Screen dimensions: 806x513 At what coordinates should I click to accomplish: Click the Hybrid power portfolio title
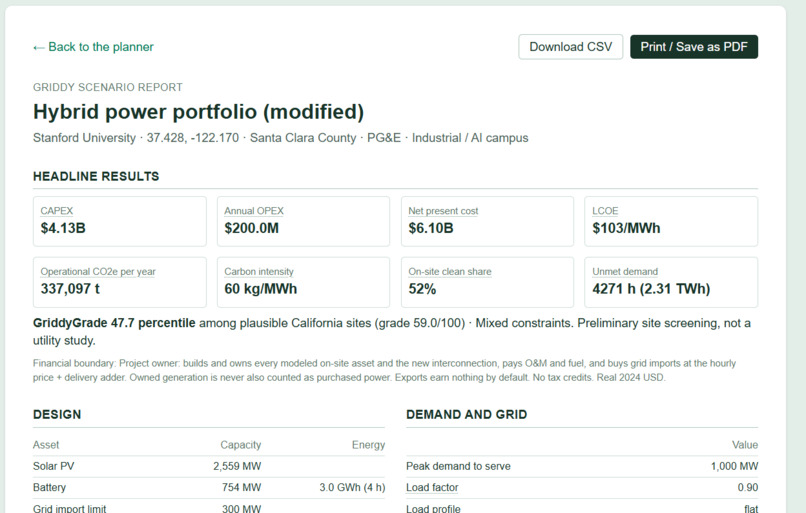[198, 112]
